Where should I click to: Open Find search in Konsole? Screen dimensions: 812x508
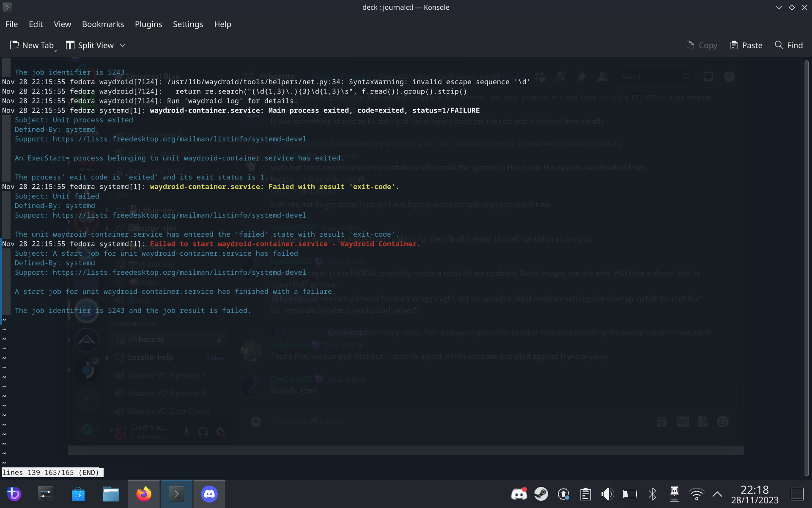coord(789,45)
